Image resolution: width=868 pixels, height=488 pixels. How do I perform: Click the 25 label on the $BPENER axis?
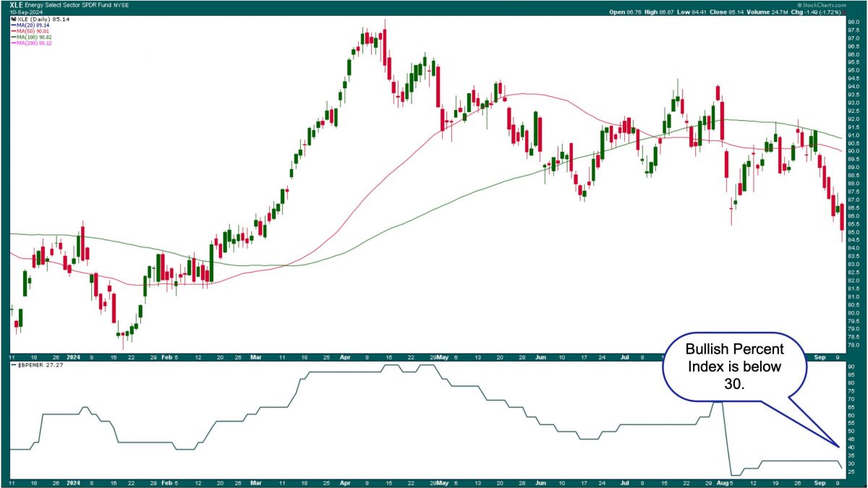[850, 472]
